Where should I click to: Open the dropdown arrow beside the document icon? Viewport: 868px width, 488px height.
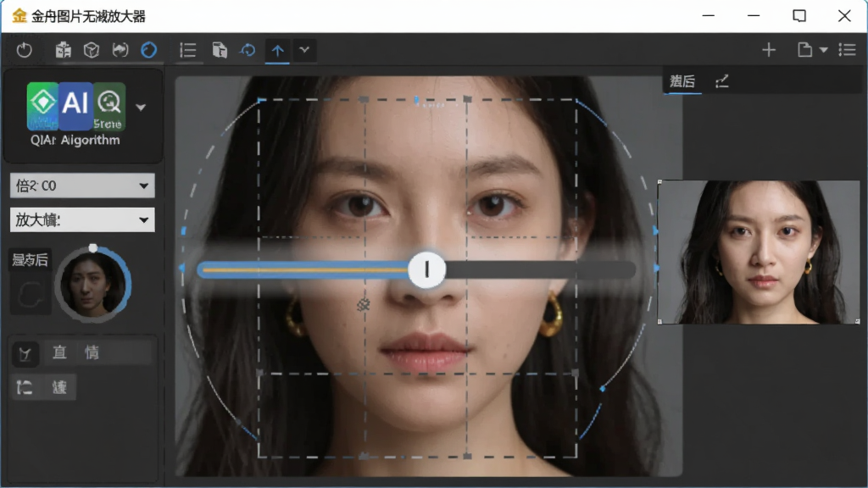pos(824,50)
